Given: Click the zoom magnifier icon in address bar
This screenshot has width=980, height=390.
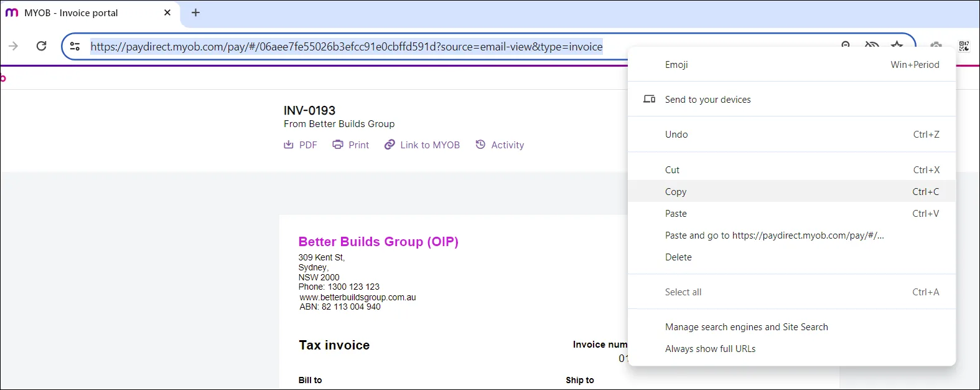Looking at the screenshot, I should (x=846, y=45).
